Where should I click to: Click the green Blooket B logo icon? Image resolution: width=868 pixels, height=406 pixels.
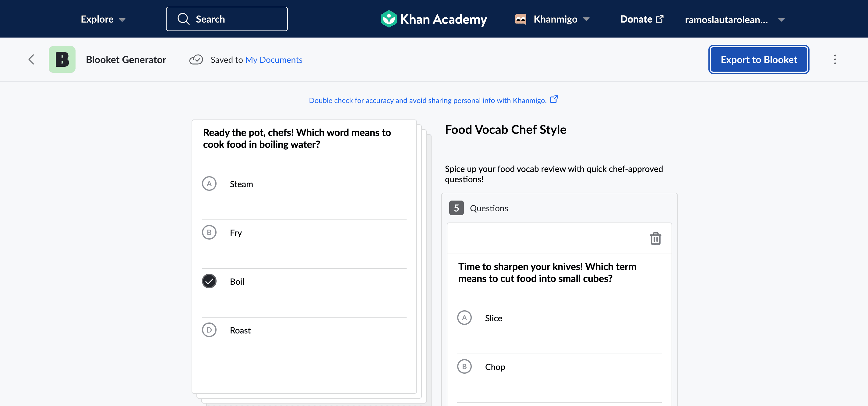[x=62, y=60]
